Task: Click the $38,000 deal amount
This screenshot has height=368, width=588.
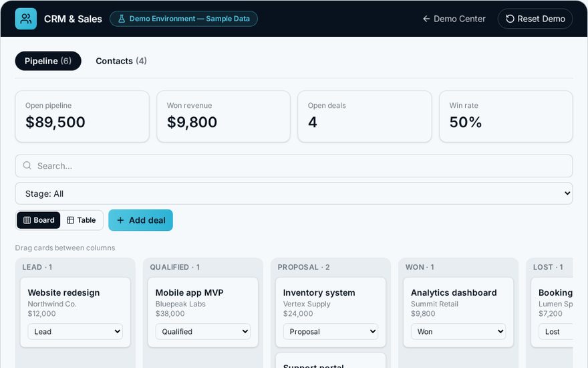Action: point(170,314)
